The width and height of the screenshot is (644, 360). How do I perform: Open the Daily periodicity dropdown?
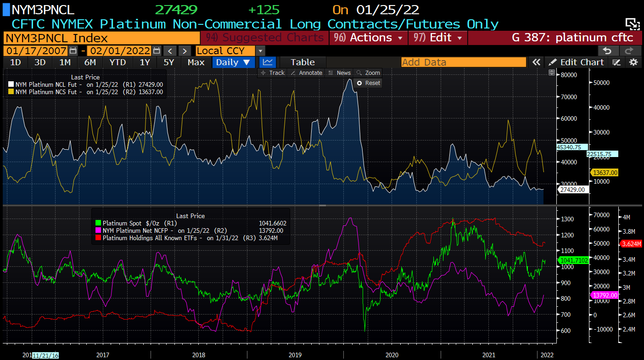tap(233, 62)
